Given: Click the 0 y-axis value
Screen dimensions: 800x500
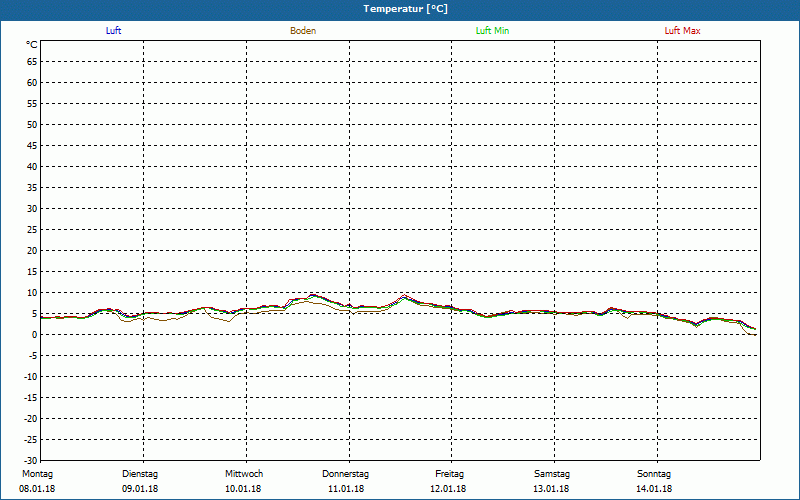Looking at the screenshot, I should pyautogui.click(x=35, y=335).
